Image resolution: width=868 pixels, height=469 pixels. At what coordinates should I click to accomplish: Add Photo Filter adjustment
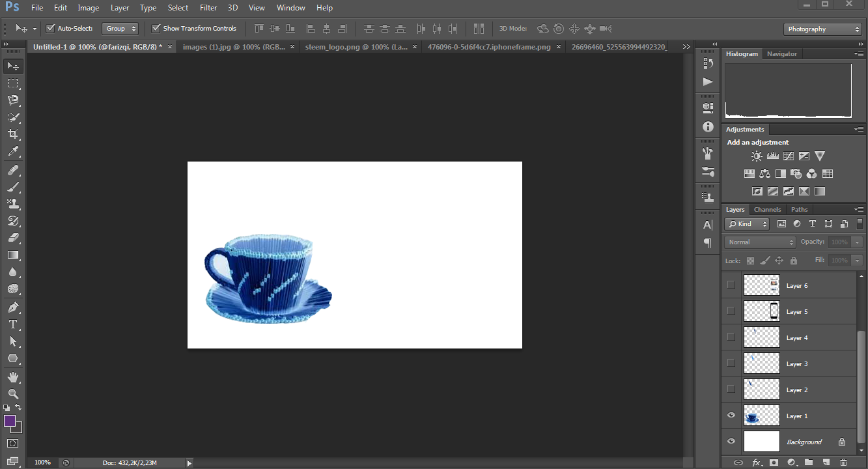(796, 174)
